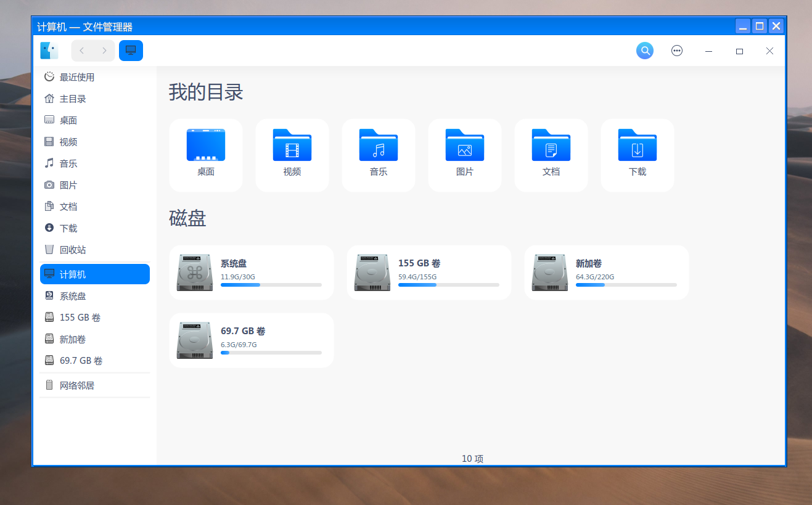Open the 系统盘 disk tile

tap(252, 273)
